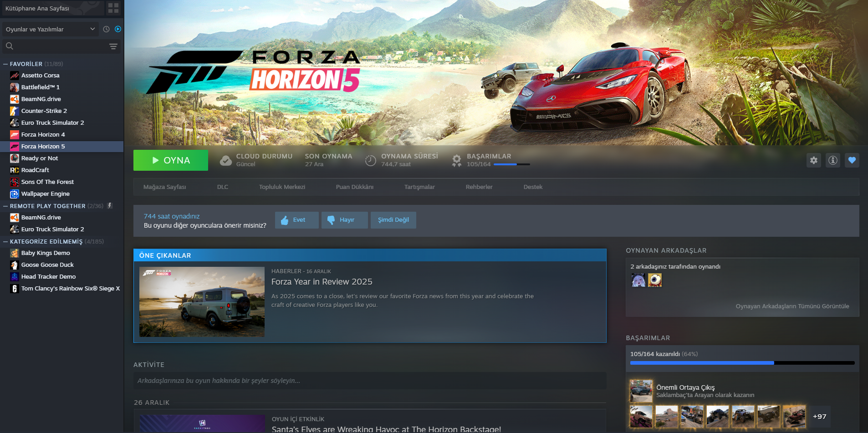
Task: Open the library grid view icon
Action: [113, 8]
